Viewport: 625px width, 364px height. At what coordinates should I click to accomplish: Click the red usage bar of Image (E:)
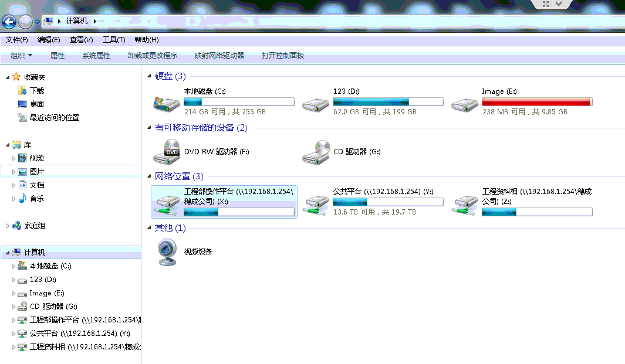[x=537, y=102]
